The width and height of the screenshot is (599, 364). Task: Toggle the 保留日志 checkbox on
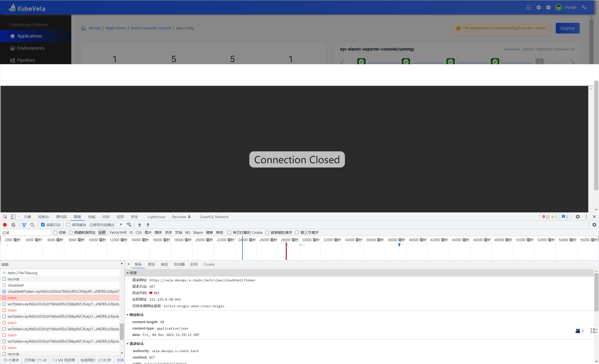pyautogui.click(x=43, y=225)
